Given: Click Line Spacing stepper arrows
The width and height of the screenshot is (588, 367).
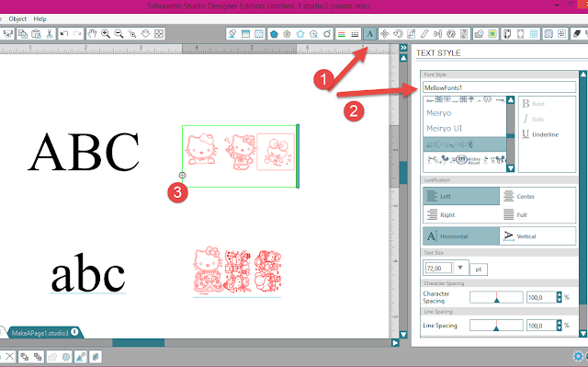Looking at the screenshot, I should pos(560,326).
